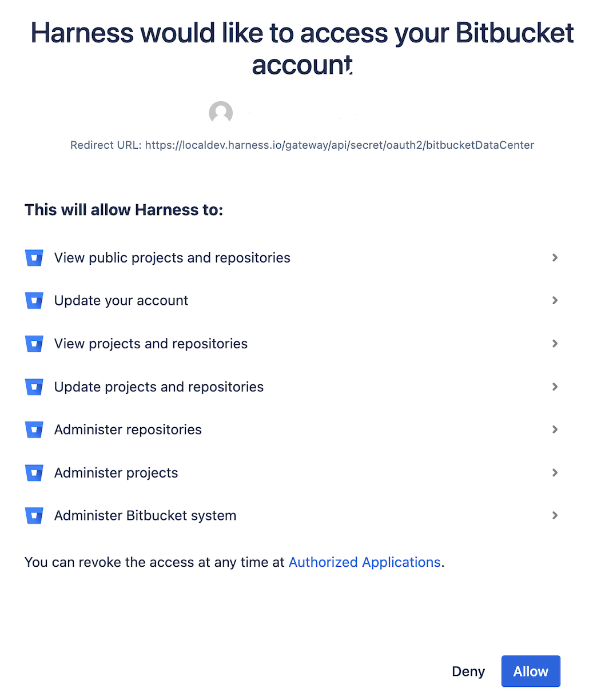Expand Update projects and repositories chevron

click(x=555, y=387)
